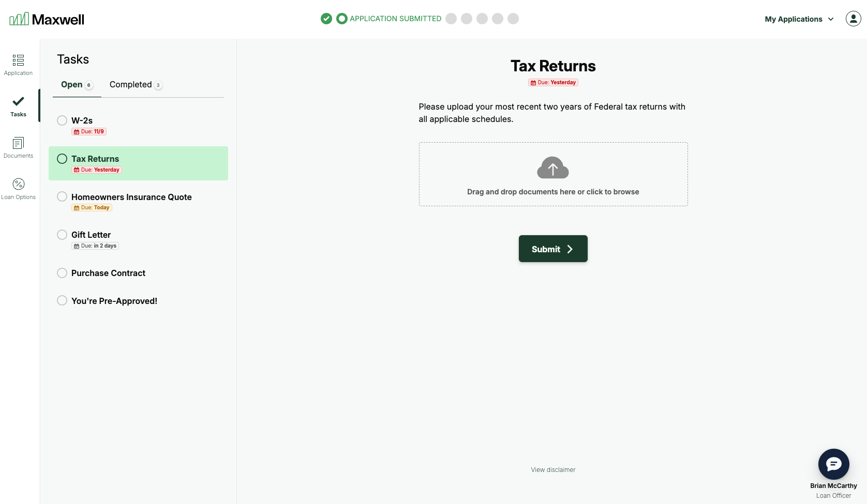Check the Gift Letter task circle
867x504 pixels.
tap(62, 235)
